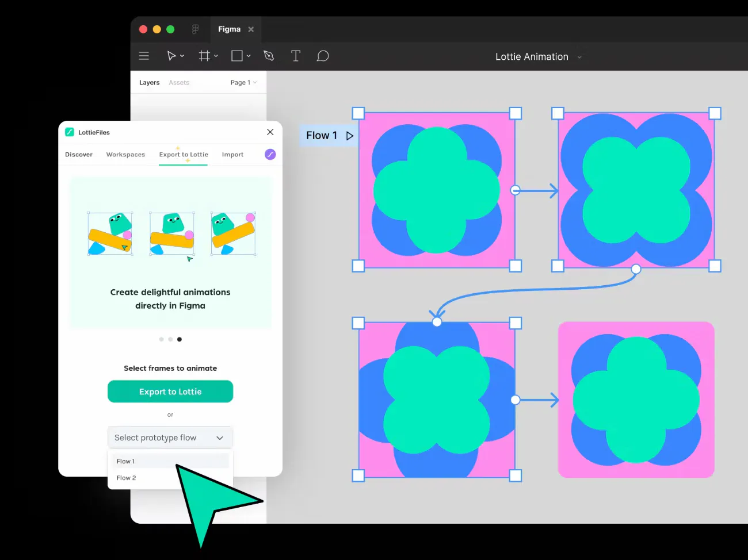Close the LottieFiles plugin window

[x=270, y=132]
